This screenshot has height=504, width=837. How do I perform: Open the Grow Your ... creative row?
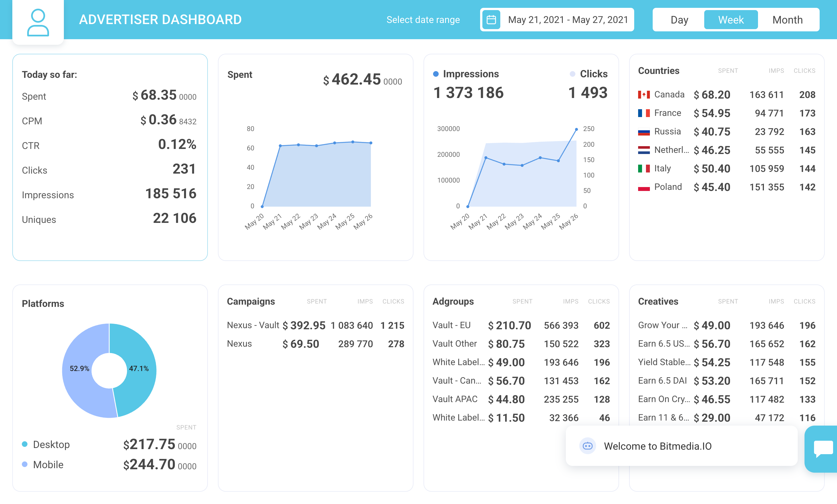click(726, 325)
